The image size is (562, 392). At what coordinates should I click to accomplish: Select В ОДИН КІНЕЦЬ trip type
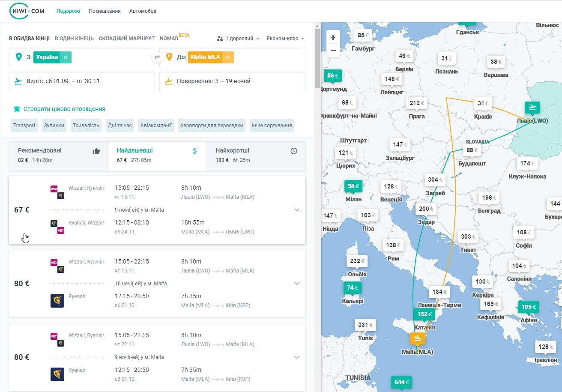74,39
